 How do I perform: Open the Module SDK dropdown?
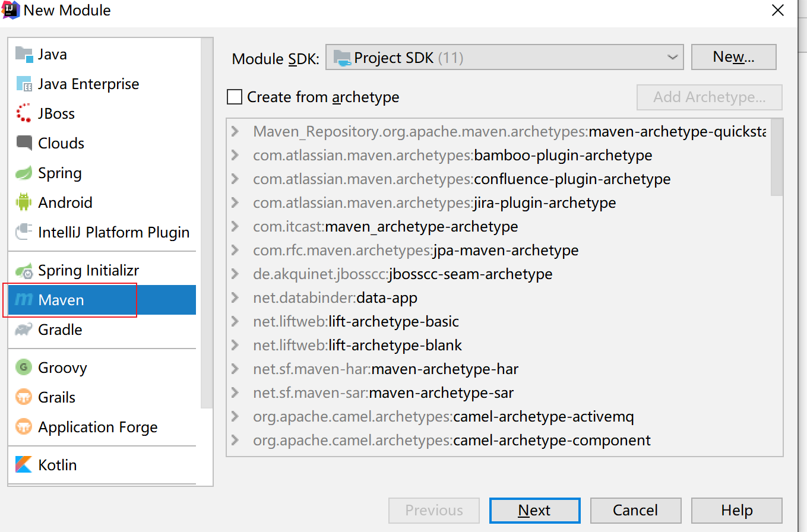click(504, 58)
